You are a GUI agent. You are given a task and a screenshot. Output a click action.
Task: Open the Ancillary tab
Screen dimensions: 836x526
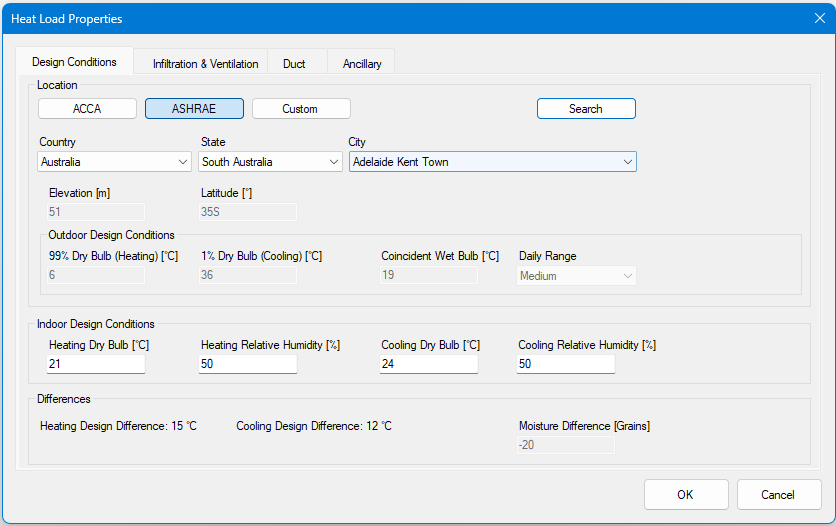(362, 64)
